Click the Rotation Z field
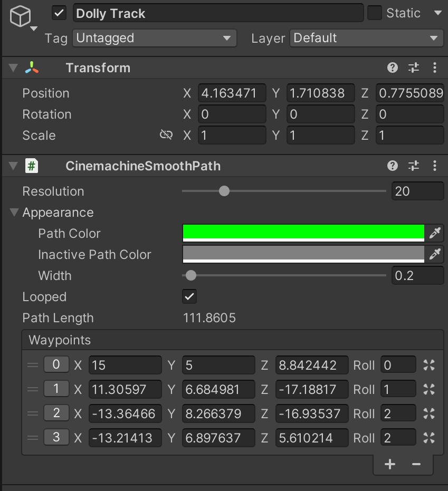This screenshot has height=491, width=448. point(410,114)
